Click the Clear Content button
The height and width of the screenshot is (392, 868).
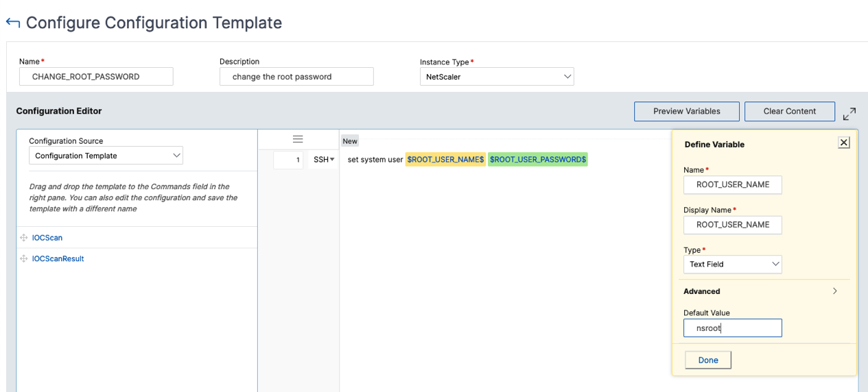790,111
